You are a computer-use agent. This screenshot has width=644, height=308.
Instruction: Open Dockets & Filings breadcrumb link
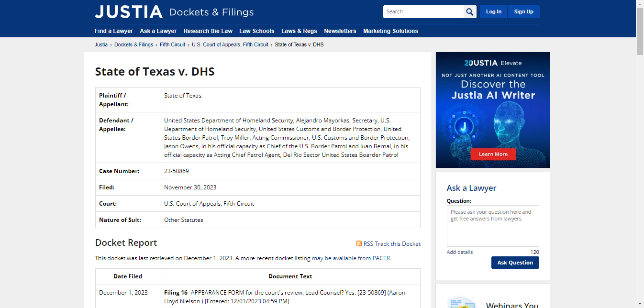tap(134, 44)
